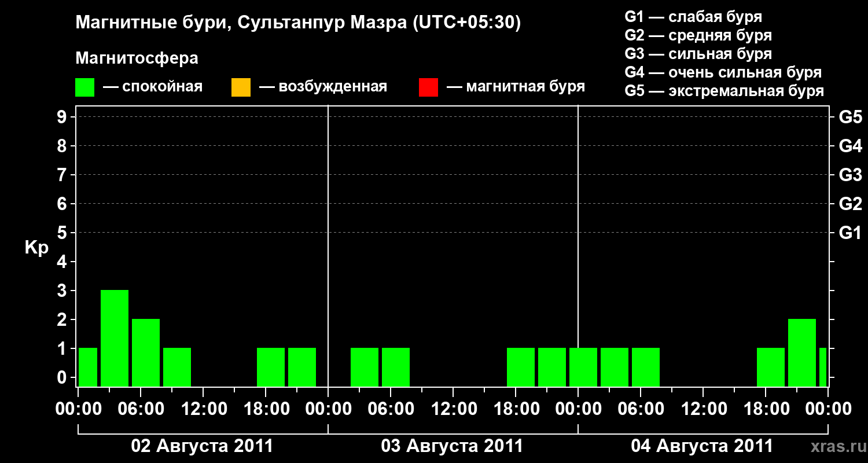Screen dimensions: 868x463
Task: Click legend line 'G2 — средняя буря'
Action: (698, 35)
